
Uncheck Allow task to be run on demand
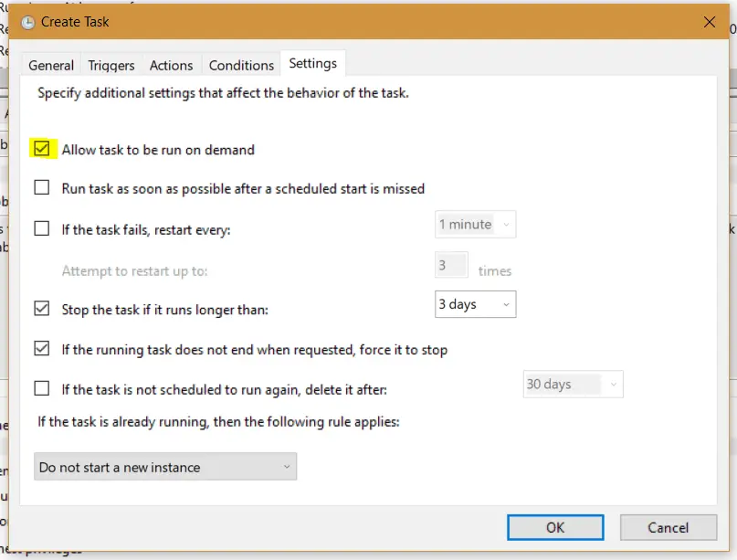[42, 149]
